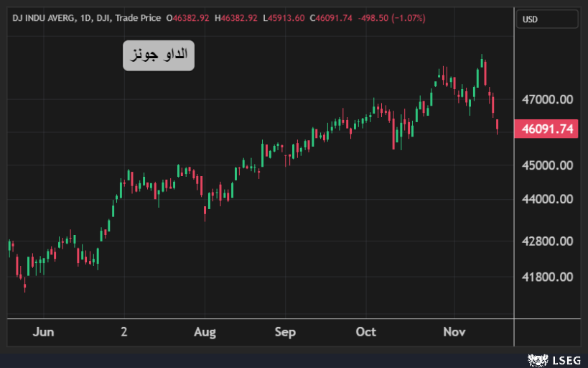
Task: Click the 44000.00 price axis label
Action: tap(548, 200)
